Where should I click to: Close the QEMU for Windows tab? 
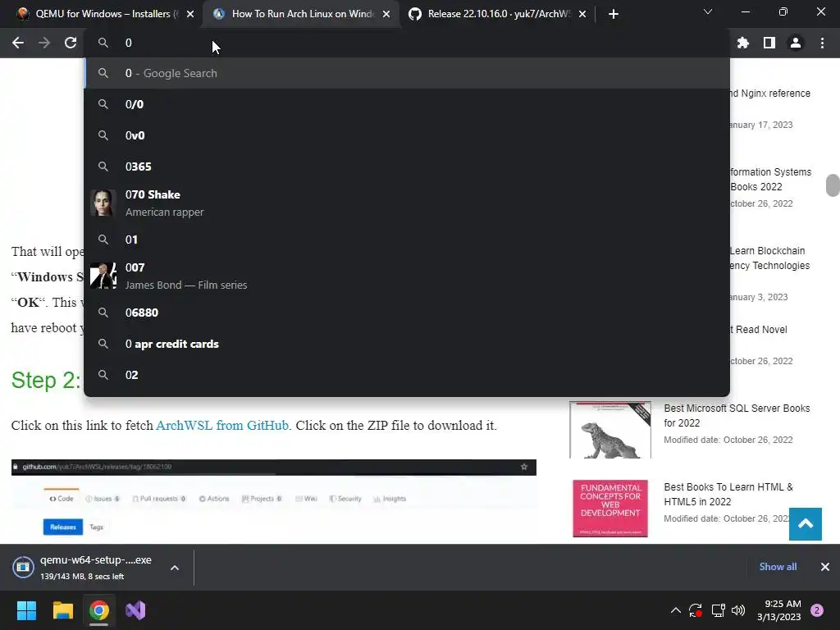190,14
